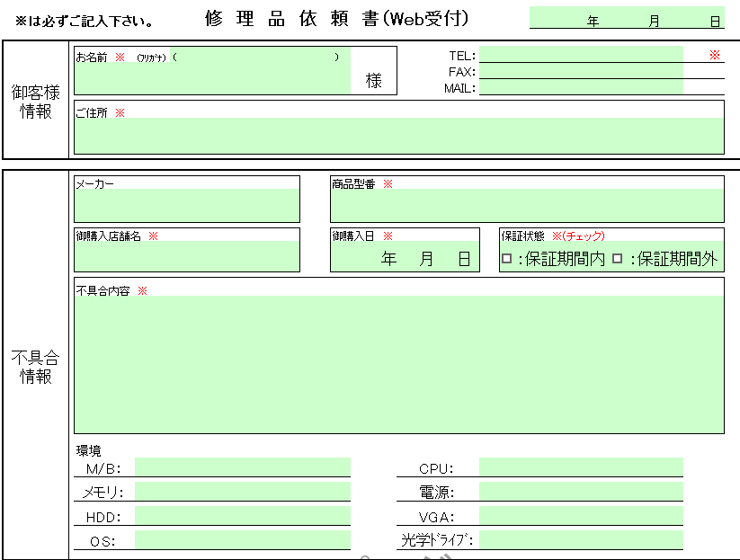Select the FAX input field
The height and width of the screenshot is (560, 740).
tap(581, 72)
